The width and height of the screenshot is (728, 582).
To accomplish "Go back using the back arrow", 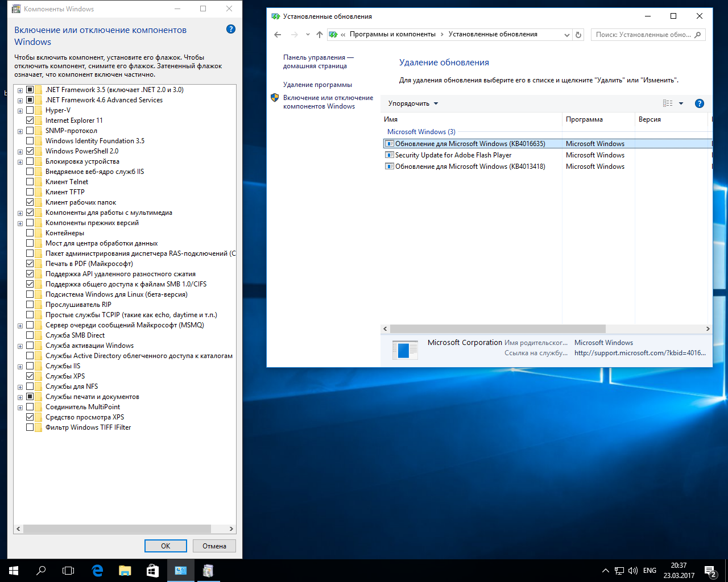I will coord(278,35).
